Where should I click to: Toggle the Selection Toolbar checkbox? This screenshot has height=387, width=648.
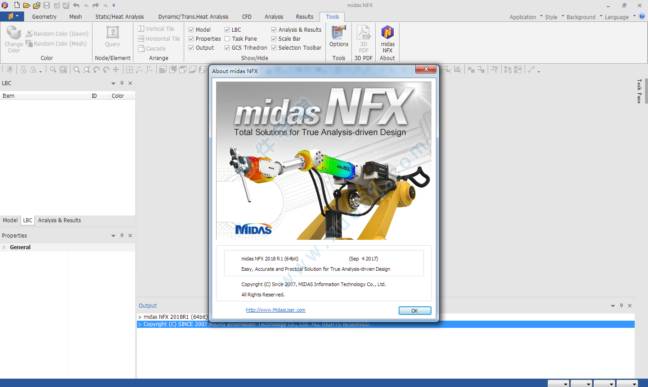(x=274, y=48)
